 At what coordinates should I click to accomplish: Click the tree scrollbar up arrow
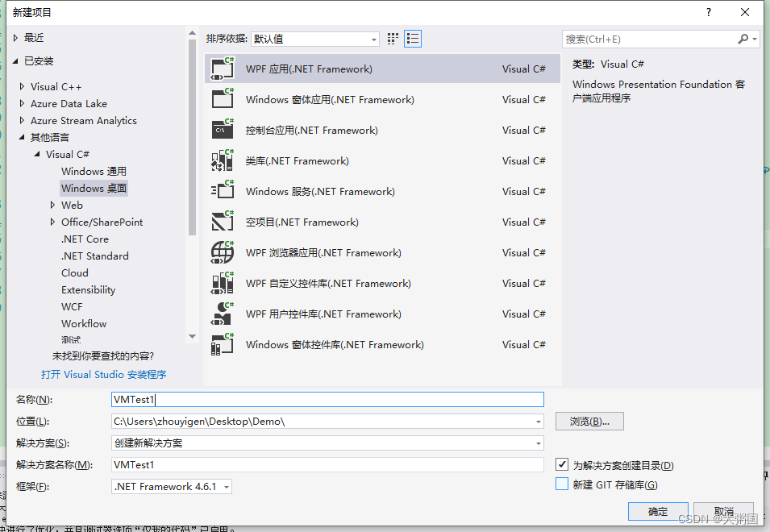(193, 33)
